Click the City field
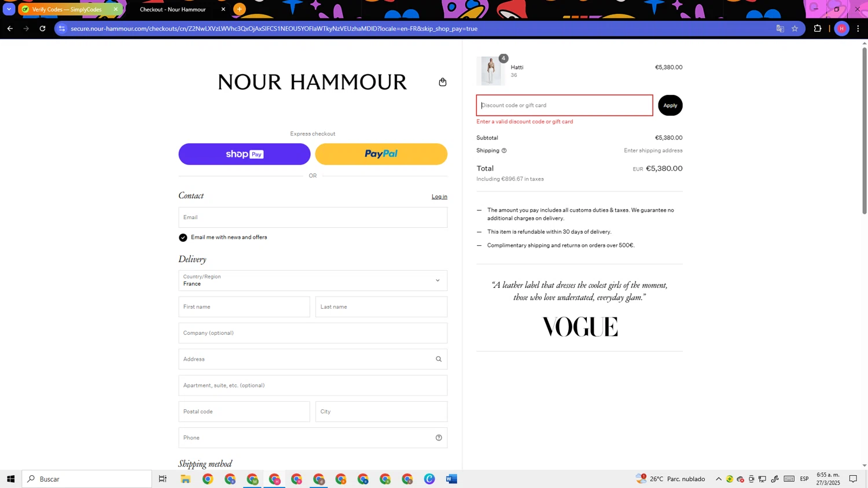 point(381,412)
